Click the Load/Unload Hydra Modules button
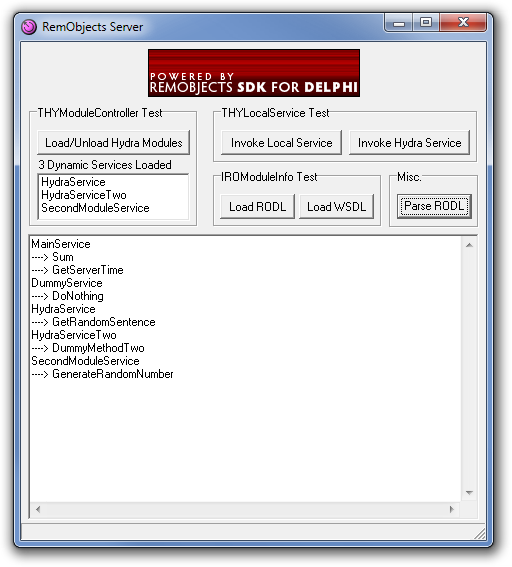 tap(113, 143)
